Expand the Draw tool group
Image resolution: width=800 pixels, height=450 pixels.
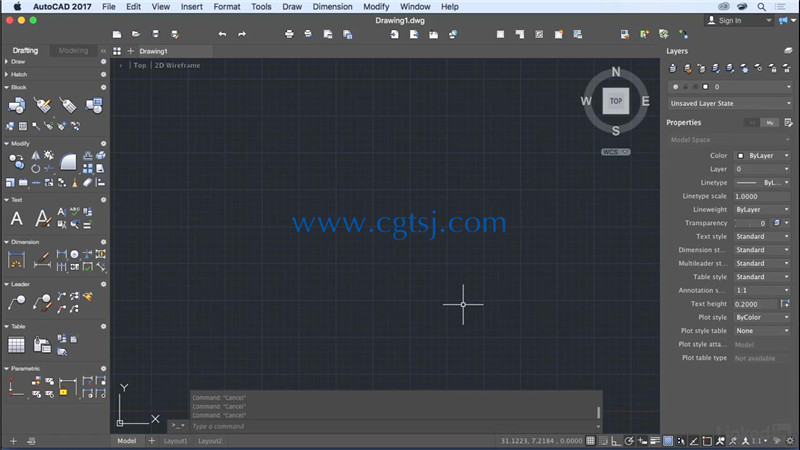tap(6, 61)
